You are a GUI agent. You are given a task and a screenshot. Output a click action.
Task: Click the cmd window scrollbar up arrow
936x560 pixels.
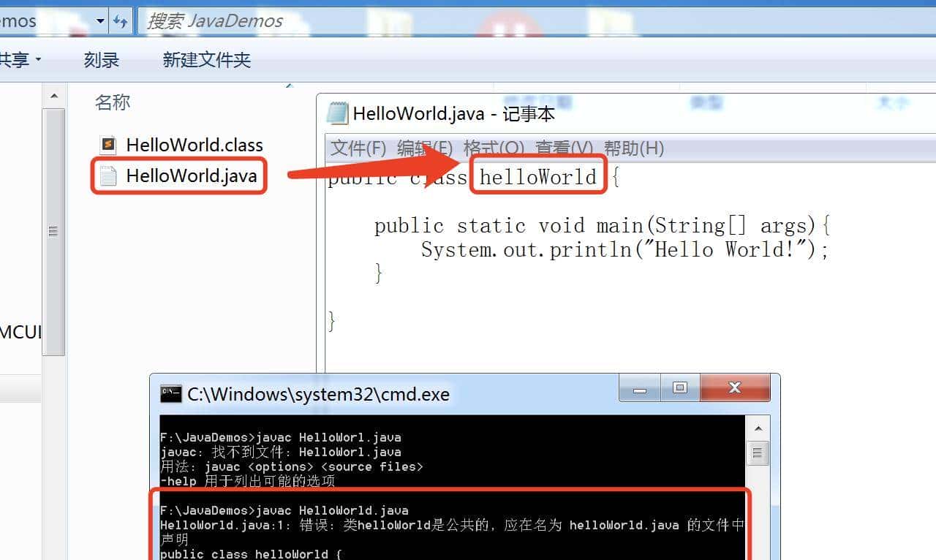pyautogui.click(x=758, y=427)
